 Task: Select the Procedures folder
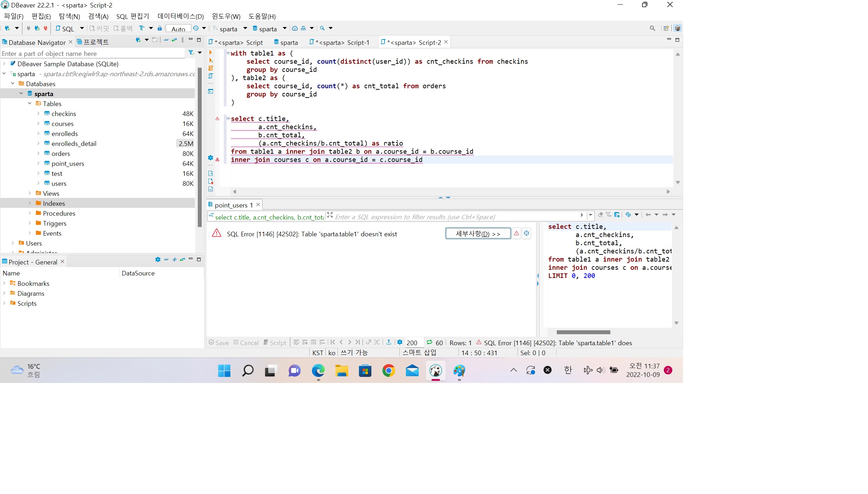click(59, 213)
